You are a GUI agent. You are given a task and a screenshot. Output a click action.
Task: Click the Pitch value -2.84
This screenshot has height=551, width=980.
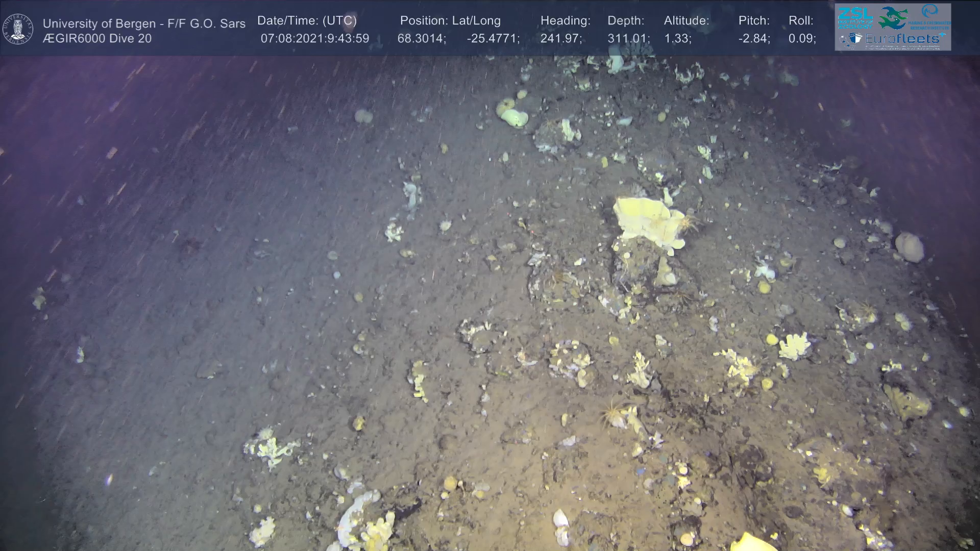click(754, 39)
